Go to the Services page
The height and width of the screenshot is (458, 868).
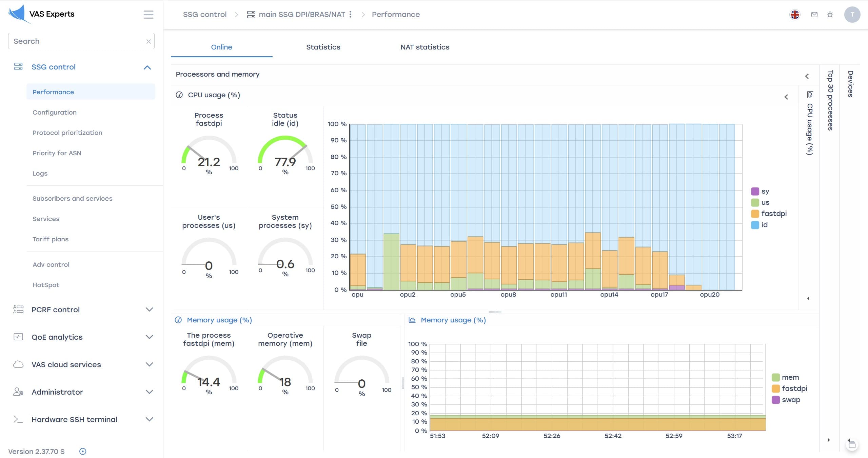click(46, 219)
